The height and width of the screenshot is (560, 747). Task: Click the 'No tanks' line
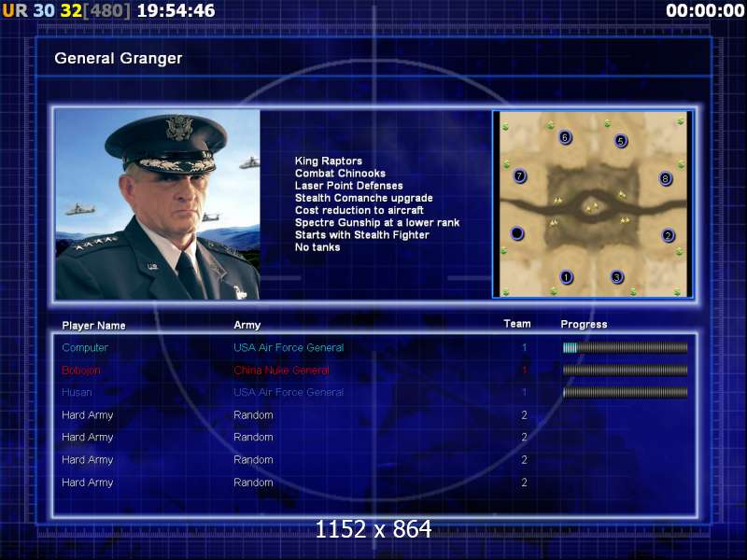click(317, 247)
